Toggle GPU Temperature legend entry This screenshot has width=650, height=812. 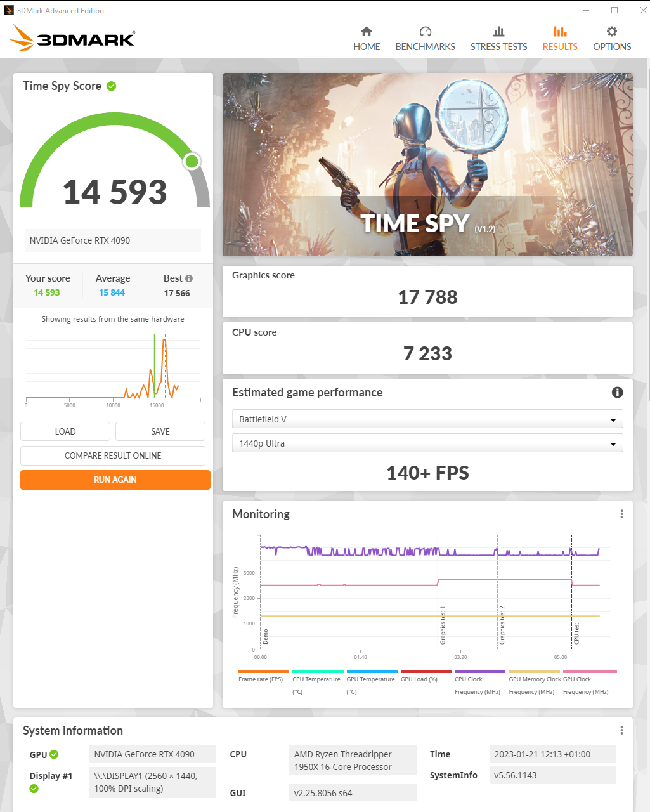pyautogui.click(x=371, y=684)
